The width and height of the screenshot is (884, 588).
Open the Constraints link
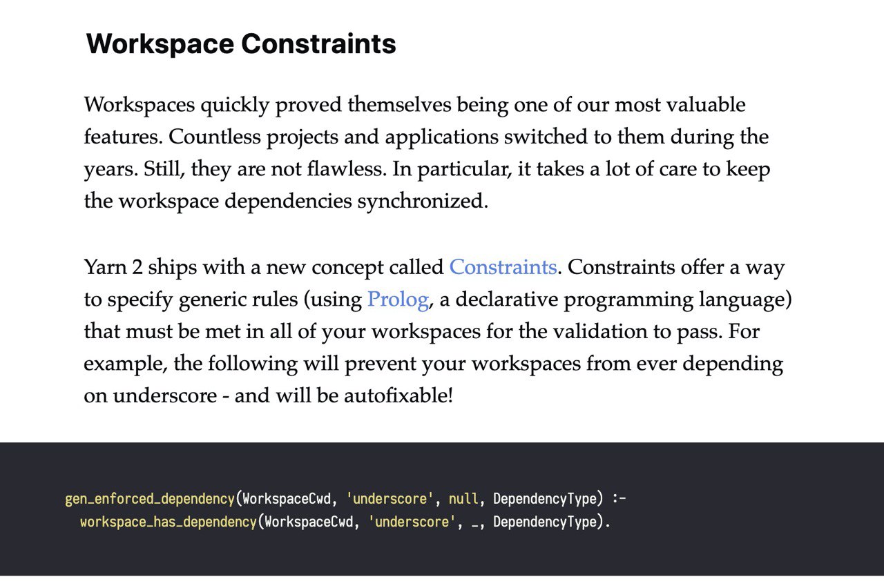tap(503, 267)
